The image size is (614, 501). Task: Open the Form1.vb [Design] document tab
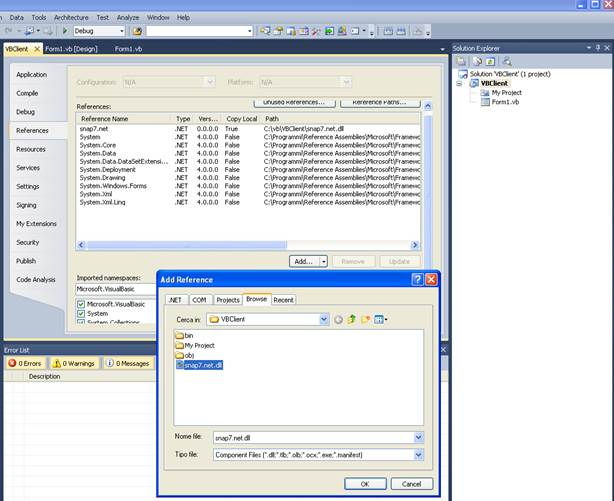coord(71,49)
